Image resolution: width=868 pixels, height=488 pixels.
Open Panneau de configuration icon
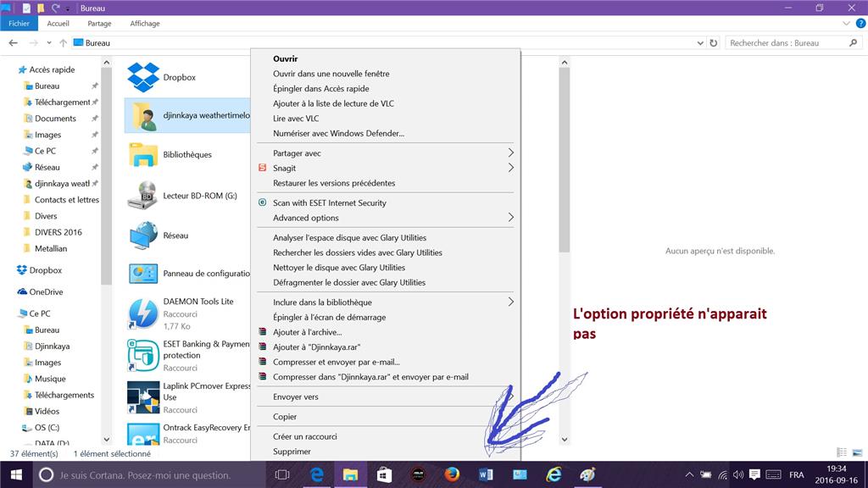[142, 274]
